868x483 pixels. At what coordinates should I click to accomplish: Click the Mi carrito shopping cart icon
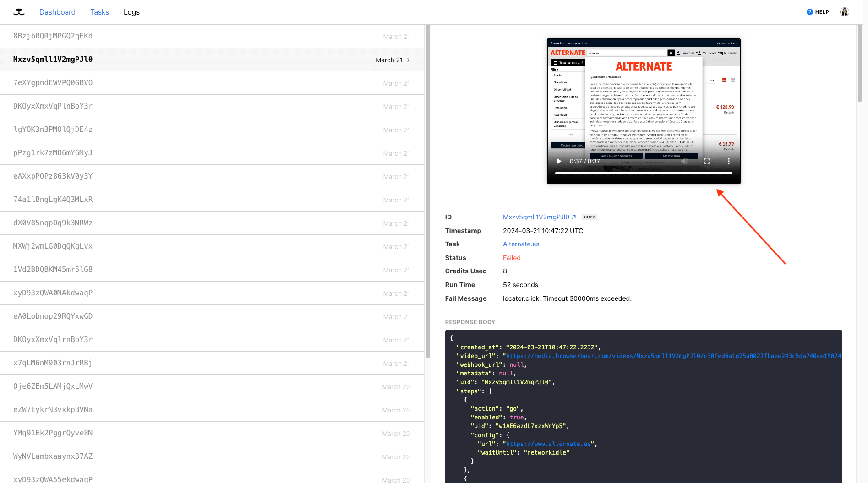pos(722,53)
